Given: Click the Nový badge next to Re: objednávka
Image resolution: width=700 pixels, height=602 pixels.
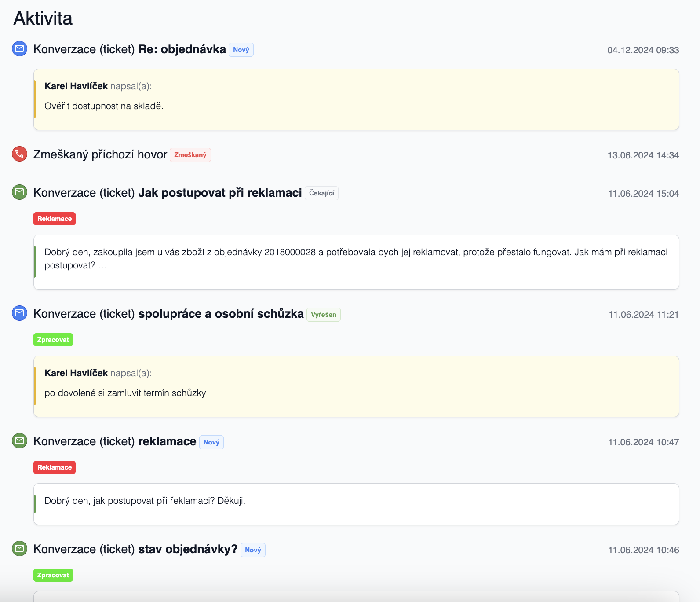Looking at the screenshot, I should 241,50.
